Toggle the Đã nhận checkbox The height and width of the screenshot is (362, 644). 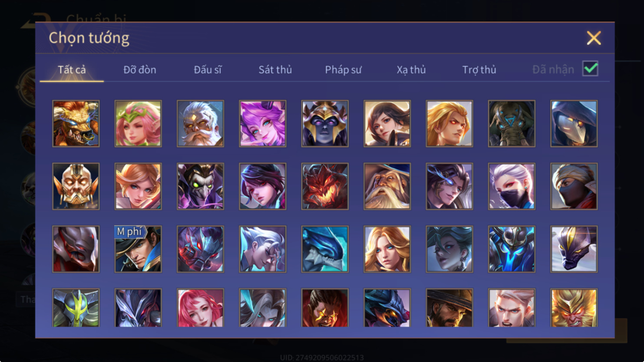pos(590,69)
